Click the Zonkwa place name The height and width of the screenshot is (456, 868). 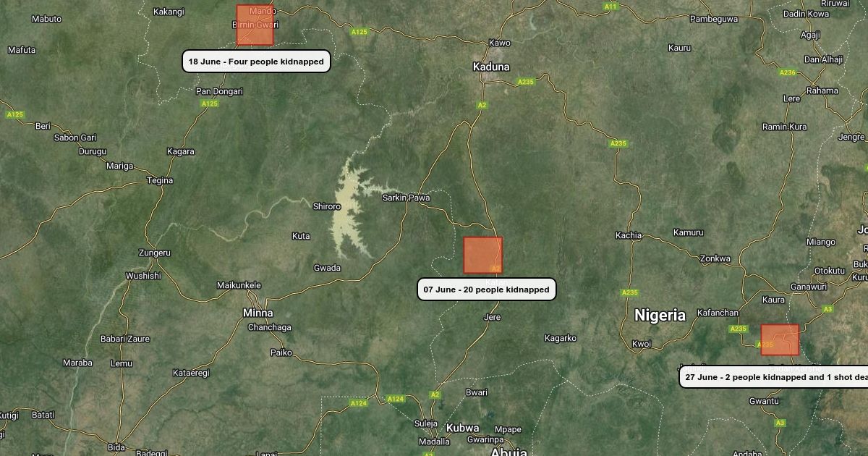click(x=715, y=258)
